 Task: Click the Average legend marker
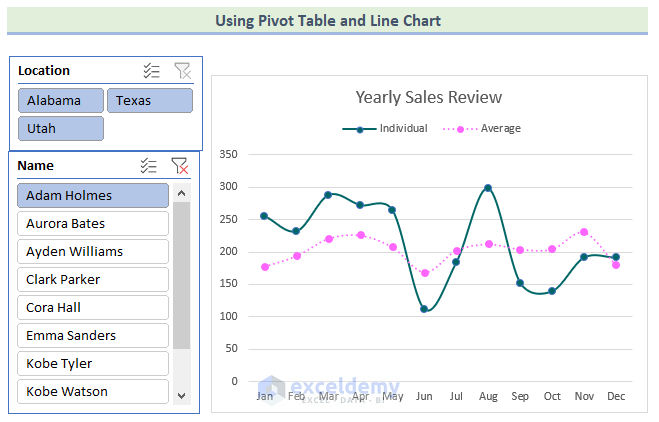[x=460, y=129]
